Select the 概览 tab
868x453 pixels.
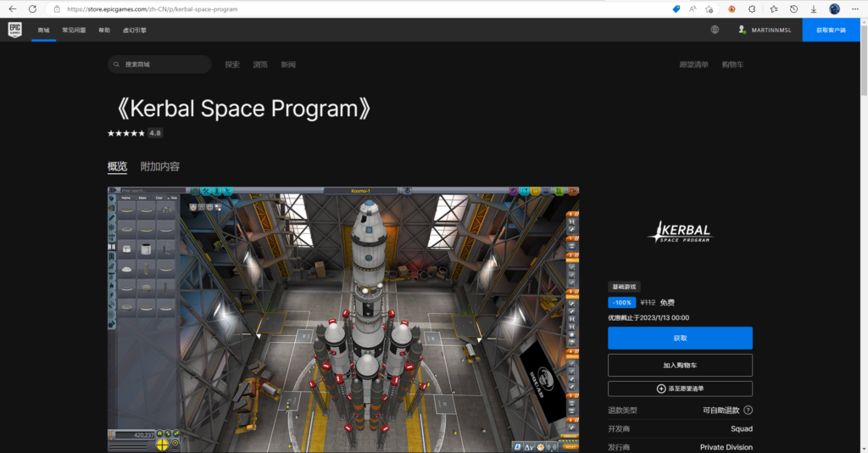[117, 166]
